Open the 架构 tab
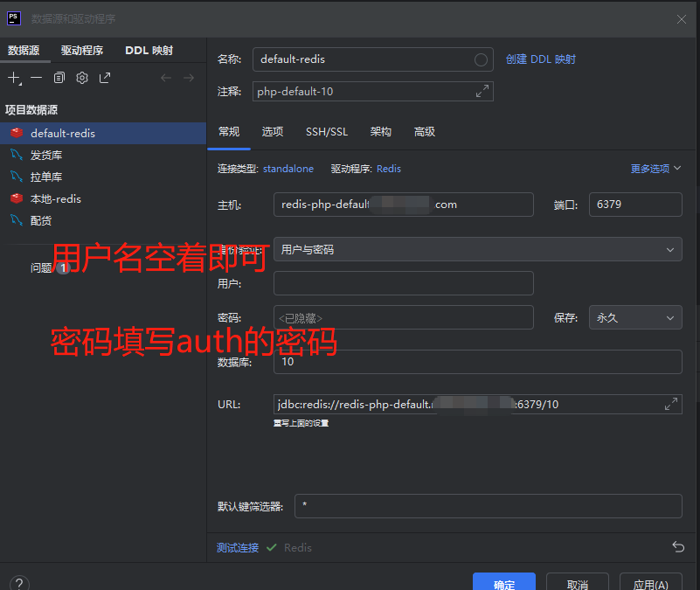The height and width of the screenshot is (590, 700). pos(381,132)
